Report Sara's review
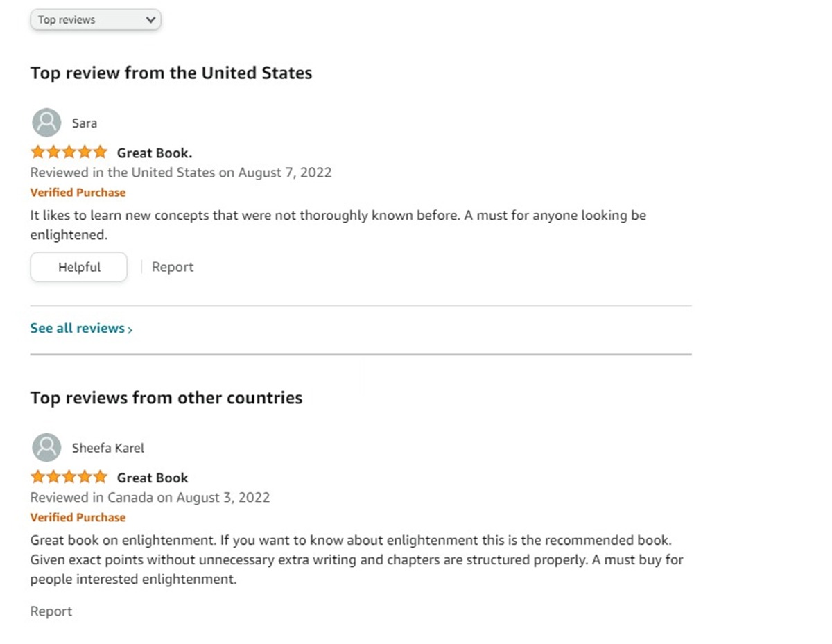Viewport: 832px width, 644px height. click(173, 267)
